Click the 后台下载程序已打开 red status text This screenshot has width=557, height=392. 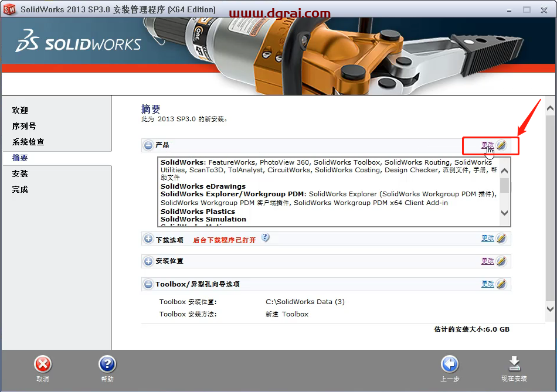click(x=224, y=240)
